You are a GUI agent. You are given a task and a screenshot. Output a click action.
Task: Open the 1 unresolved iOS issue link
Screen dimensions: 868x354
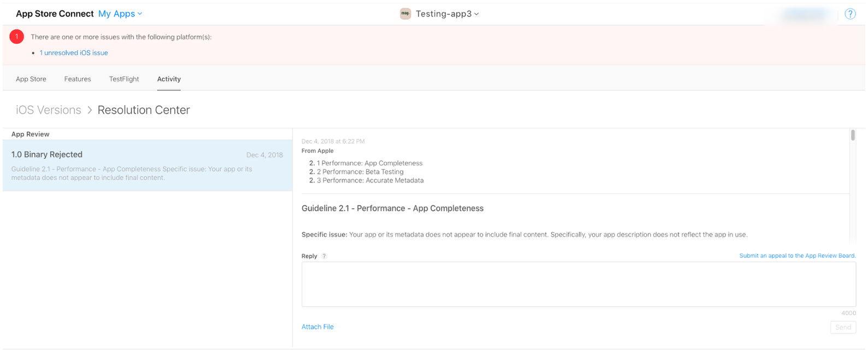click(74, 53)
